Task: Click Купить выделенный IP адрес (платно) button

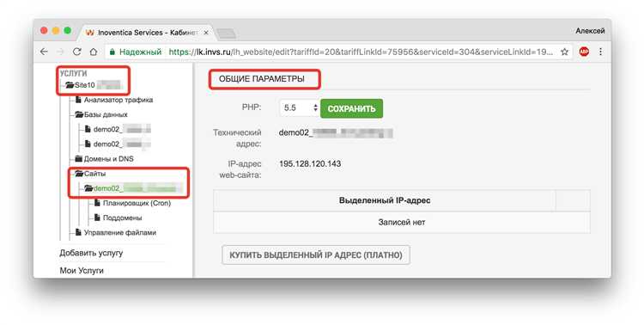Action: point(316,255)
